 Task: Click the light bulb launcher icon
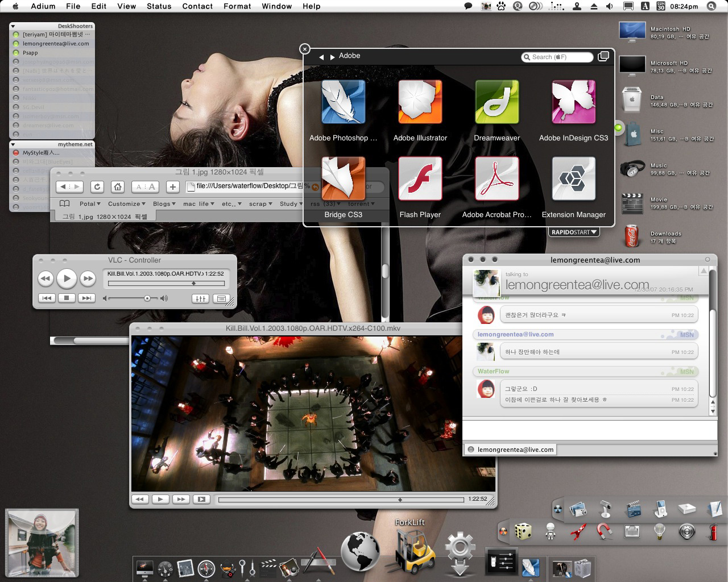pyautogui.click(x=659, y=531)
